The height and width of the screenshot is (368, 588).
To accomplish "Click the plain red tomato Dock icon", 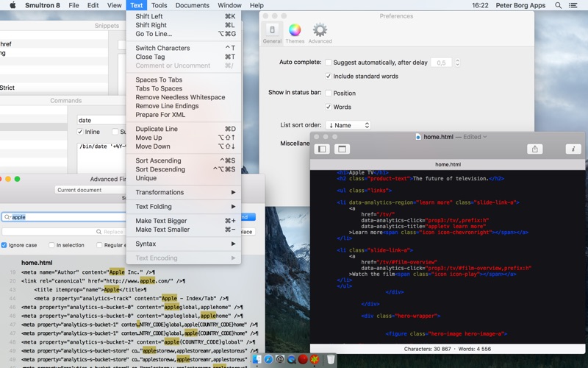I will click(303, 360).
